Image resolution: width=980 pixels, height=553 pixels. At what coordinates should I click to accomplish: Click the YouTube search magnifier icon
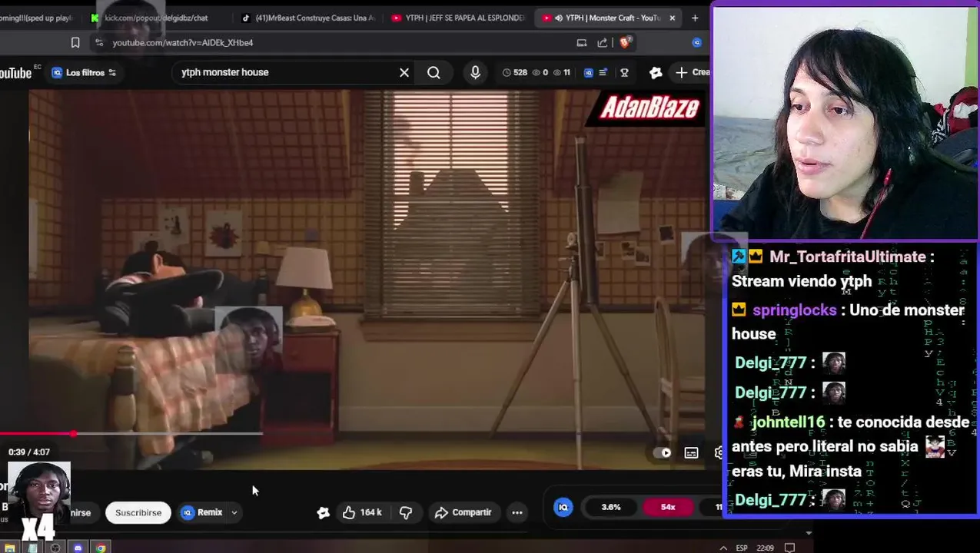click(434, 72)
